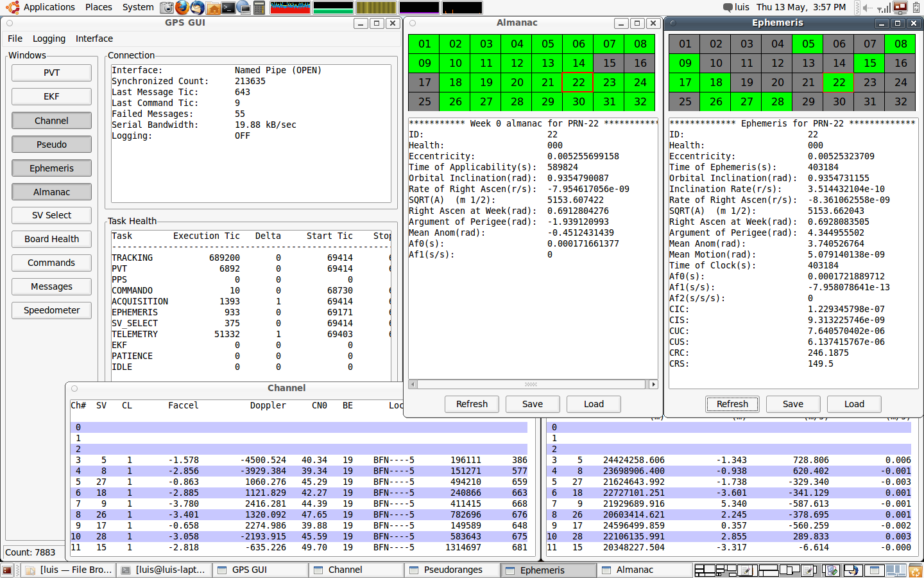Take a screenshot with the camera icon
The height and width of the screenshot is (578, 924).
(x=167, y=7)
